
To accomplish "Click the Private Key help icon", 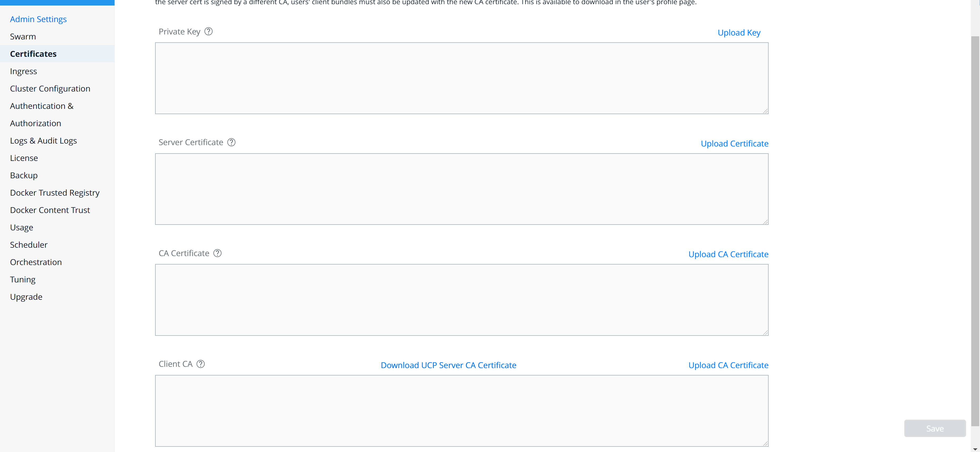I will coord(209,32).
